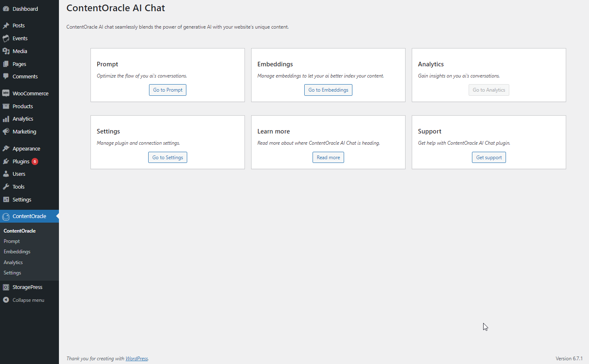Open the Embeddings submenu item

(x=17, y=252)
